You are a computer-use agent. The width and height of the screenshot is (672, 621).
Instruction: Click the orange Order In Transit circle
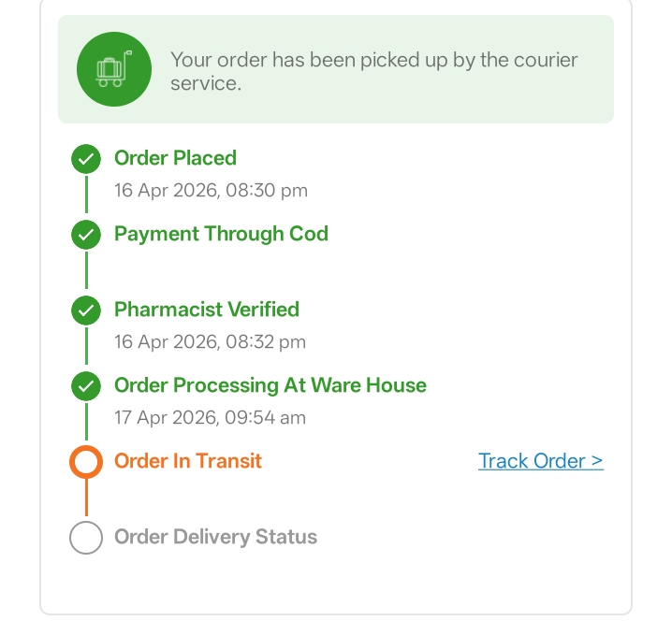pos(86,462)
